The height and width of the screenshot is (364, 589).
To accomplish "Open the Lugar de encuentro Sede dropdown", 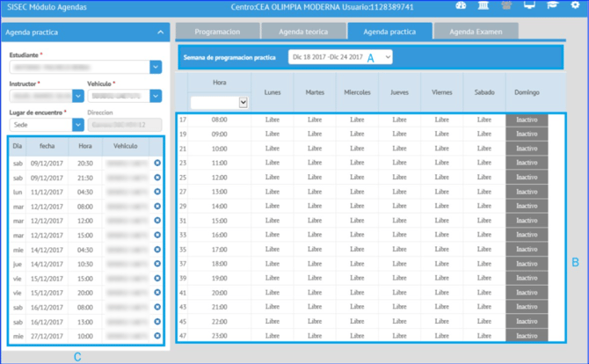I will click(77, 125).
